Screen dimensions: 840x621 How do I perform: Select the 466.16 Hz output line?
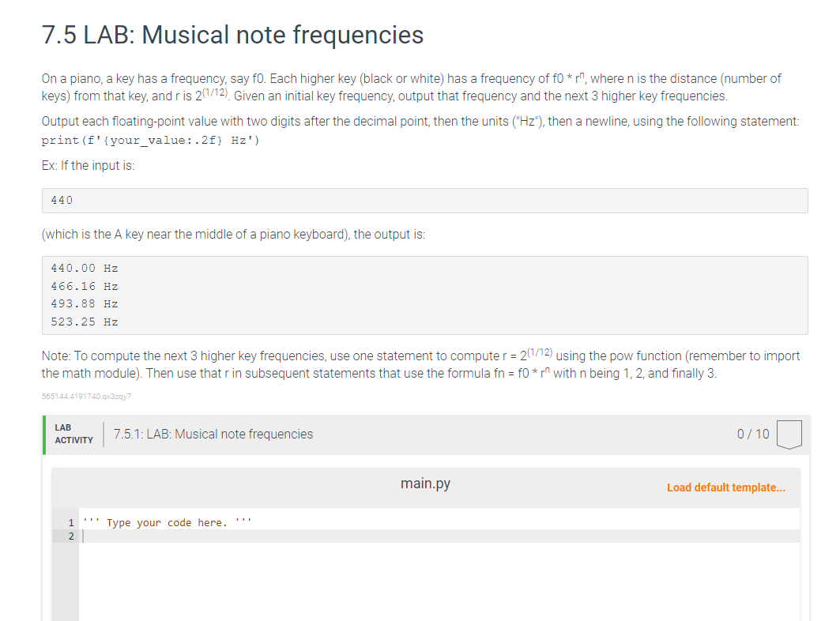[x=83, y=285]
